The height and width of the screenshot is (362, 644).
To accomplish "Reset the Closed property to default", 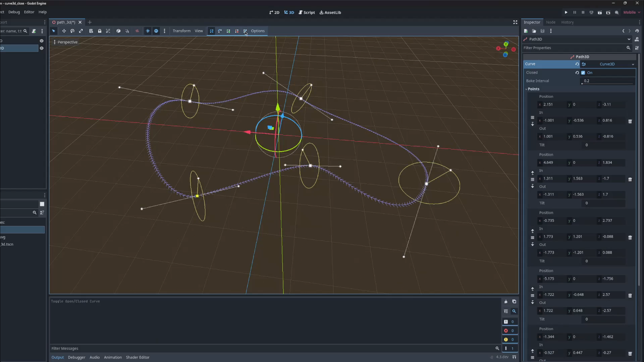I will (x=577, y=73).
